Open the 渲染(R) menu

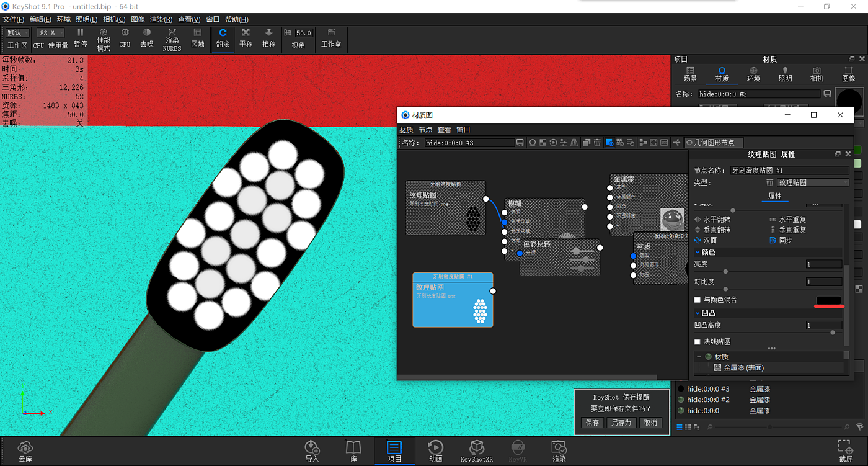pyautogui.click(x=161, y=19)
